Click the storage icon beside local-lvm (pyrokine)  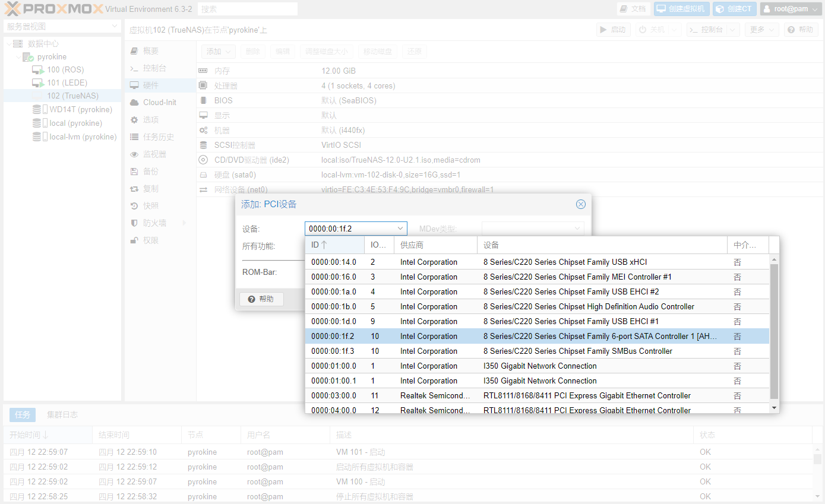(39, 137)
